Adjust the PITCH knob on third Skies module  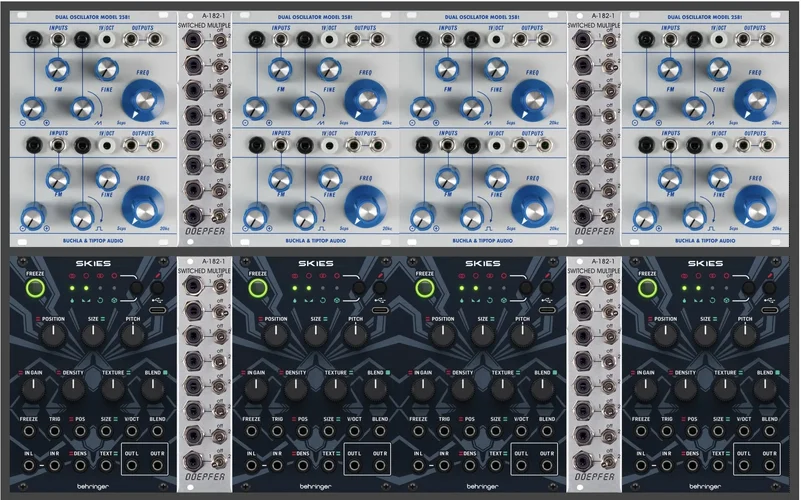point(523,336)
